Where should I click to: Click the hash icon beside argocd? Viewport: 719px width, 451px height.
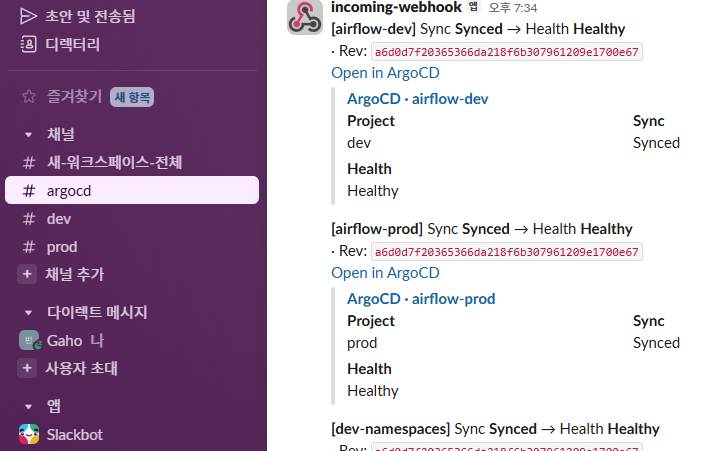pyautogui.click(x=29, y=191)
